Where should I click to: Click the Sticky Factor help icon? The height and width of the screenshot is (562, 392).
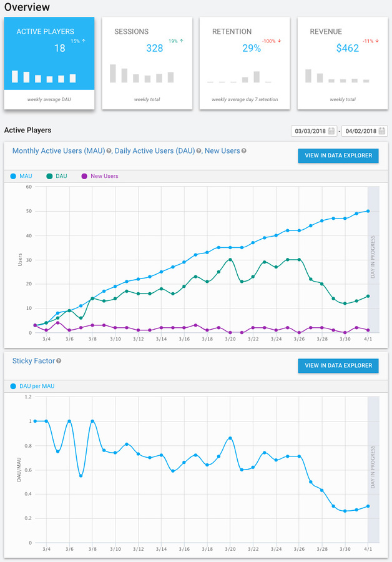(58, 361)
